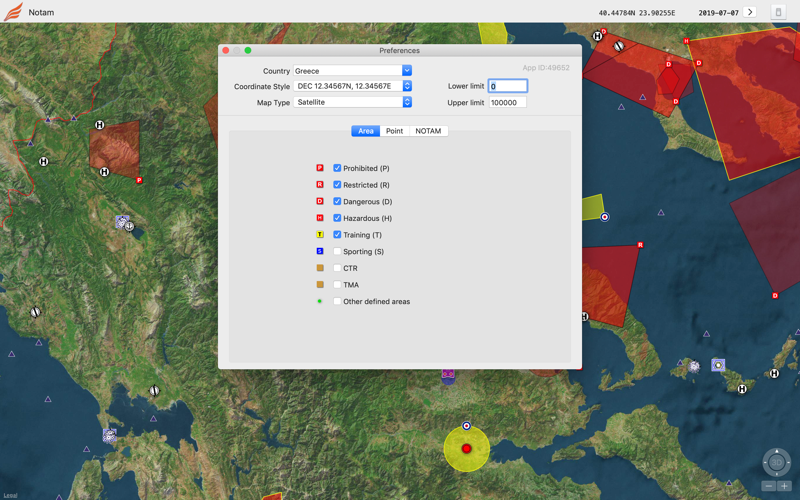Click the Legal link on the map
Image resolution: width=800 pixels, height=500 pixels.
click(9, 495)
